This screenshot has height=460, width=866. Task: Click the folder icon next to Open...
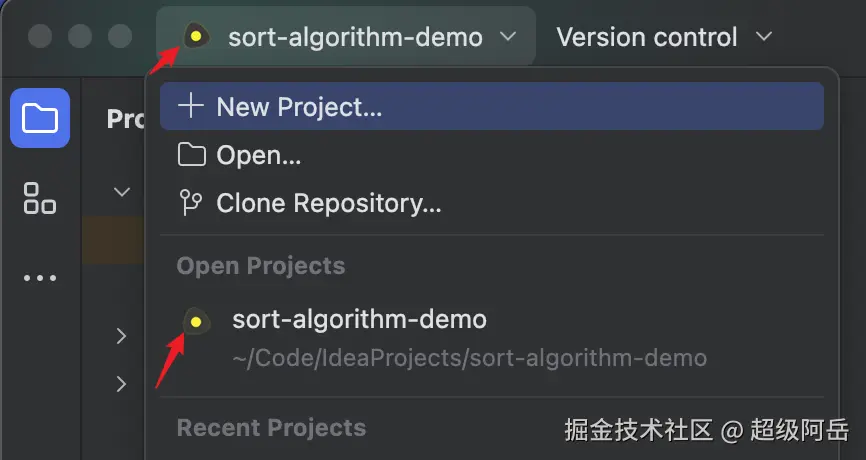[x=190, y=155]
